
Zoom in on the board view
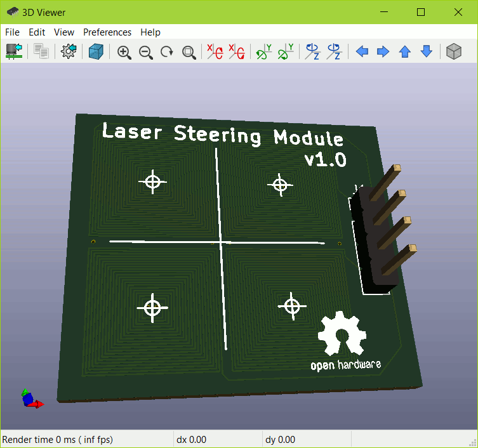click(124, 52)
